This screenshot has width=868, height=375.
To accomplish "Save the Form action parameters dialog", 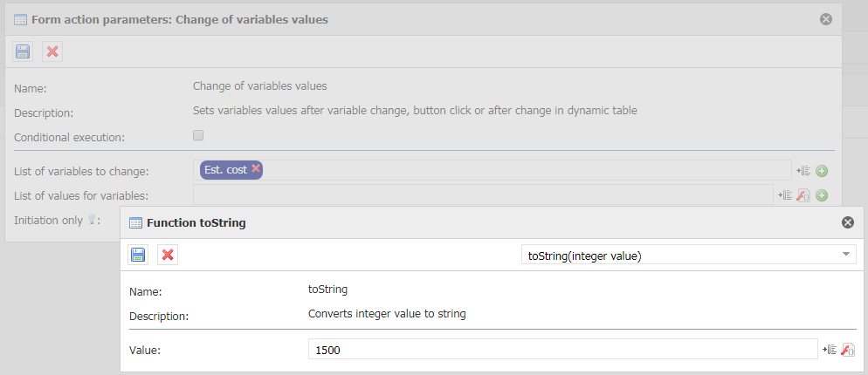I will click(x=23, y=51).
